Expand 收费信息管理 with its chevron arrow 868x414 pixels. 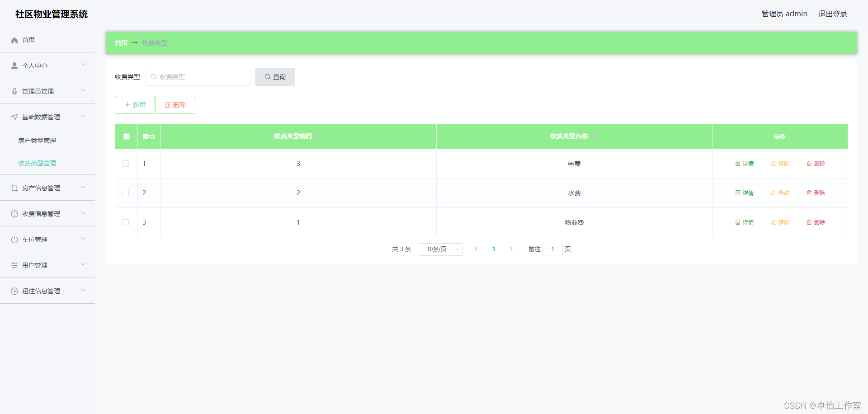tap(83, 213)
